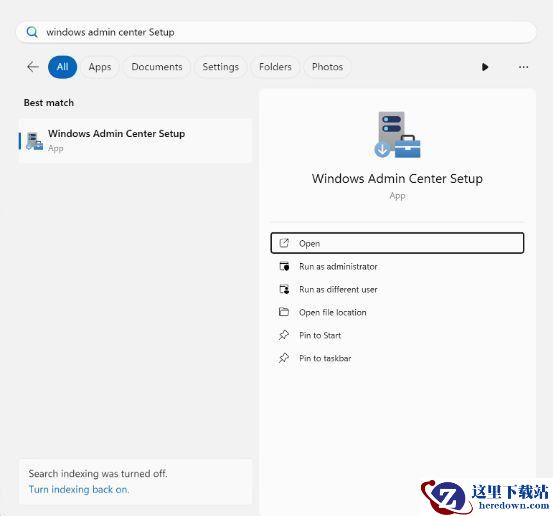Select the All filter tab

(x=62, y=67)
